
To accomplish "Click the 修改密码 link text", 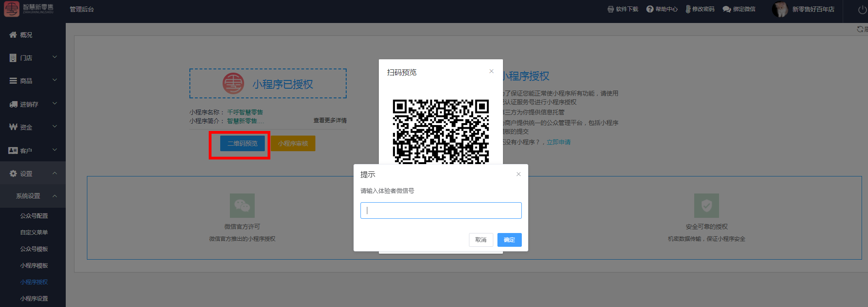I will pos(703,9).
